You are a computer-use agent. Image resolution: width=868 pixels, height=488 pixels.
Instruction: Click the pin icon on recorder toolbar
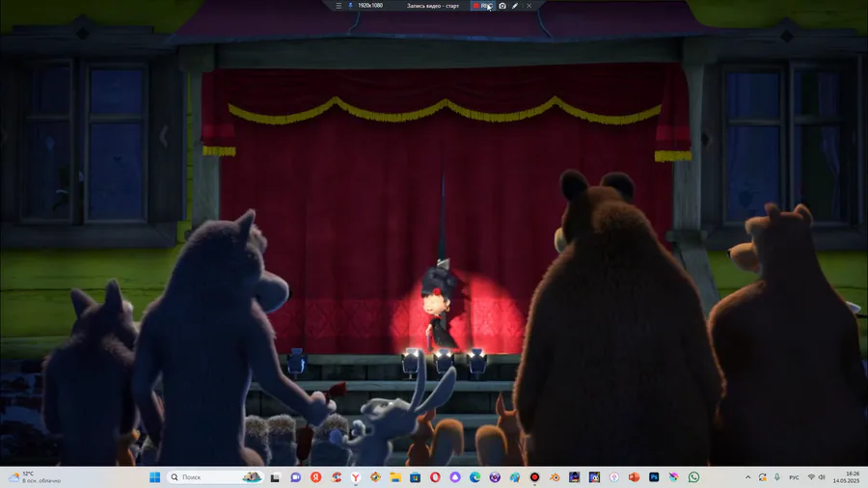pos(350,6)
